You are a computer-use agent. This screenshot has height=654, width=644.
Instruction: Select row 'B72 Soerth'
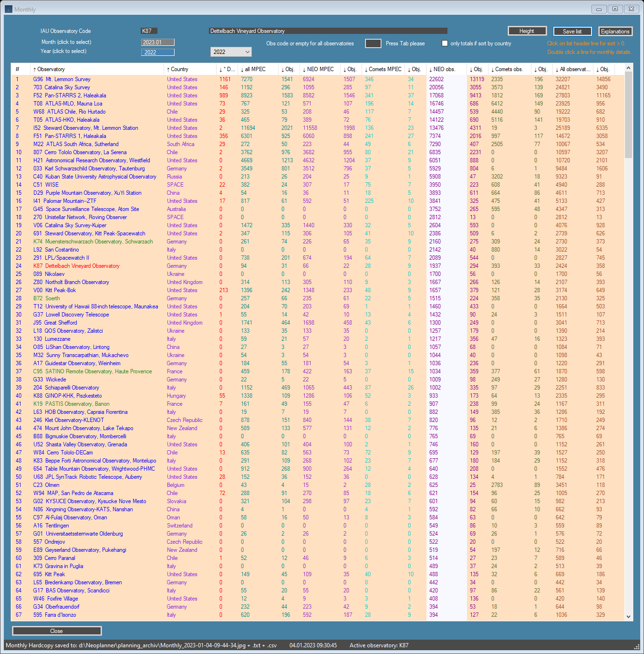pyautogui.click(x=317, y=298)
